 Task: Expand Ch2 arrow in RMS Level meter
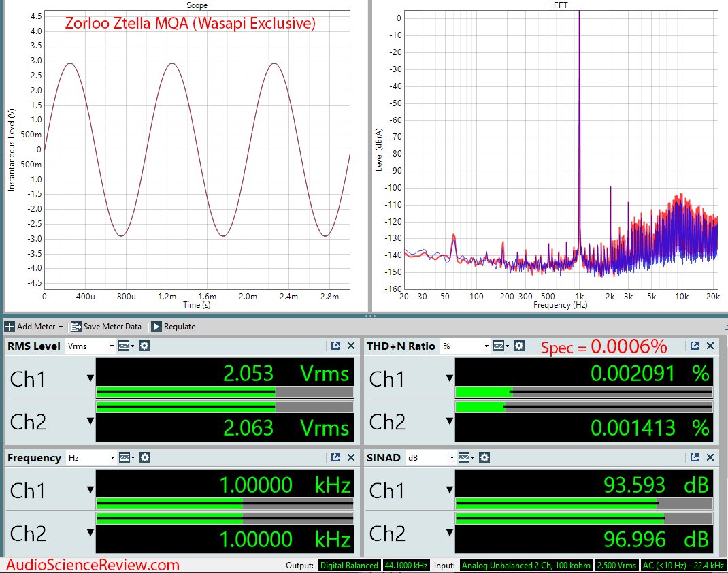click(x=90, y=421)
